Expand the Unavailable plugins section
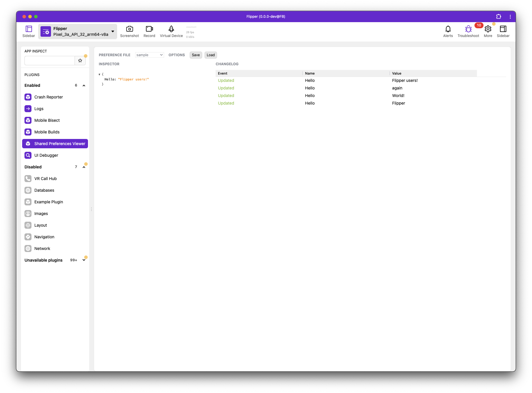The image size is (532, 393). (x=84, y=260)
